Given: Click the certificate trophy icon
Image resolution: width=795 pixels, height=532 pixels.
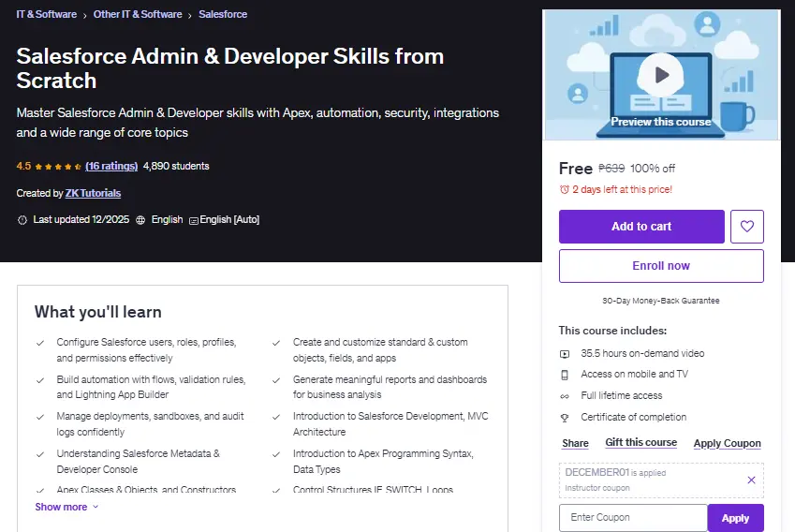Looking at the screenshot, I should (x=565, y=418).
